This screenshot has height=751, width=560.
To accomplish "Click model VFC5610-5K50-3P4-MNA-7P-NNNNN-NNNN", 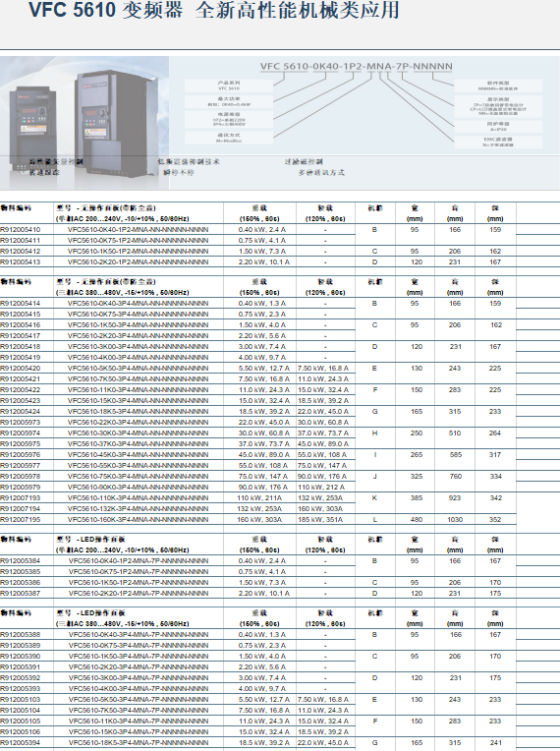I will tap(139, 700).
